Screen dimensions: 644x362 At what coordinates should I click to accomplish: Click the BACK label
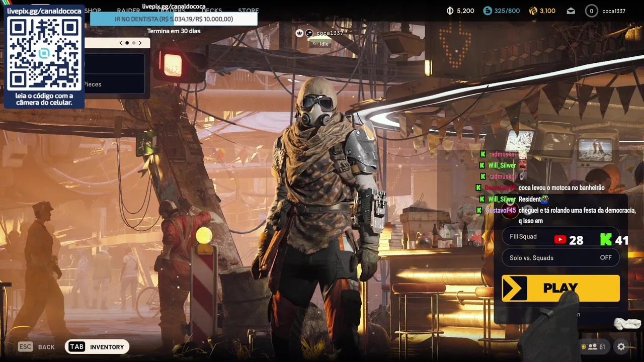tap(46, 347)
